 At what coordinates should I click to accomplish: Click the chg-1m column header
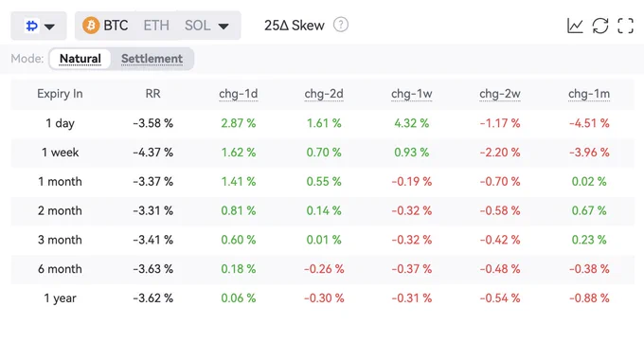click(589, 94)
